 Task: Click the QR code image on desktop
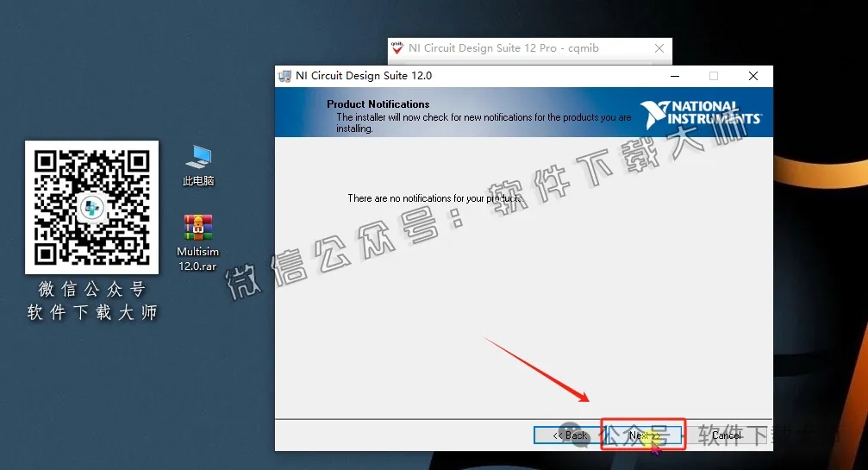point(91,207)
